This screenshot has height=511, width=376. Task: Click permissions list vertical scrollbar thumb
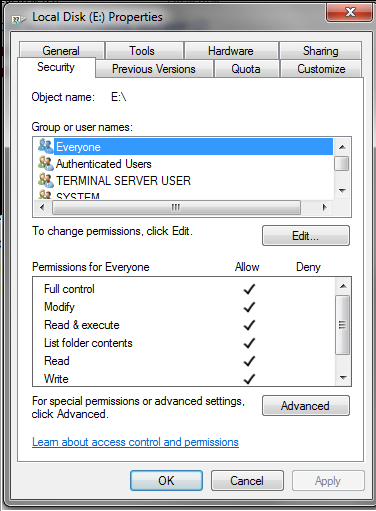tap(343, 325)
